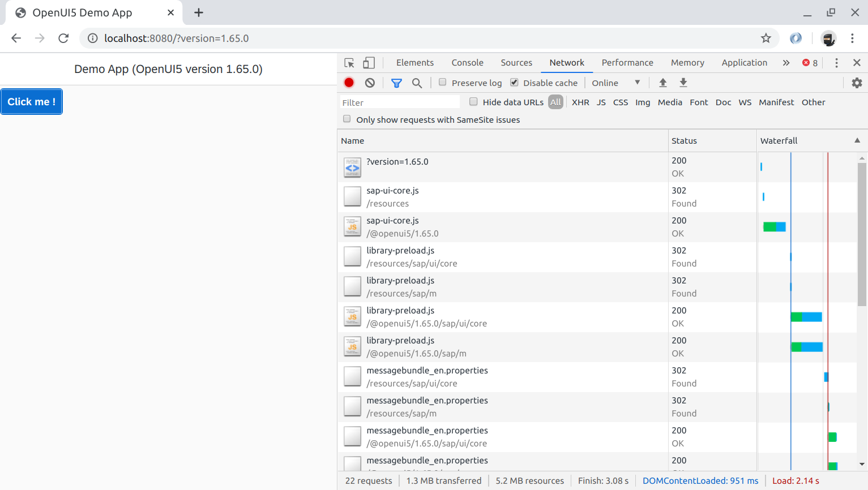Go back to the previous page
The width and height of the screenshot is (868, 490).
click(x=16, y=38)
